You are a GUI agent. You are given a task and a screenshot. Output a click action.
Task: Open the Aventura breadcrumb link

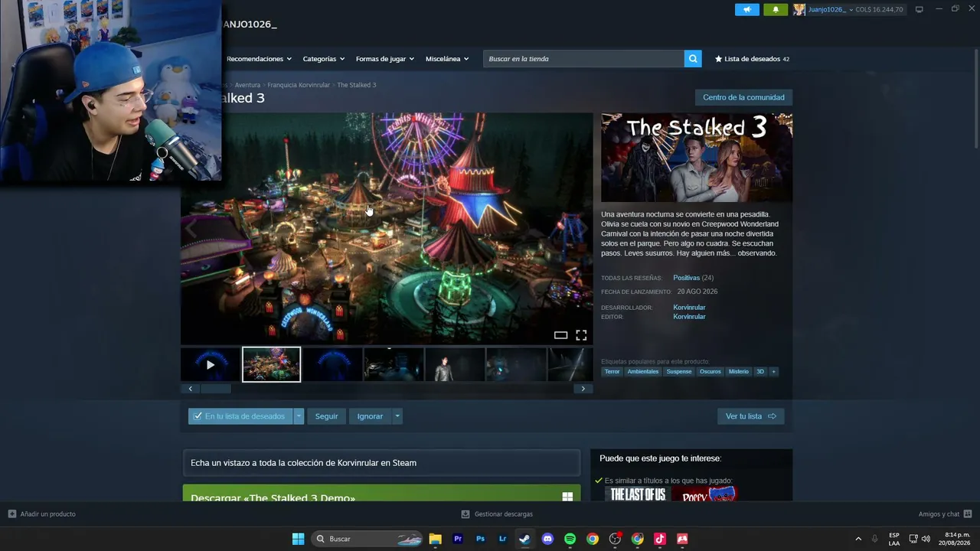[x=247, y=85]
